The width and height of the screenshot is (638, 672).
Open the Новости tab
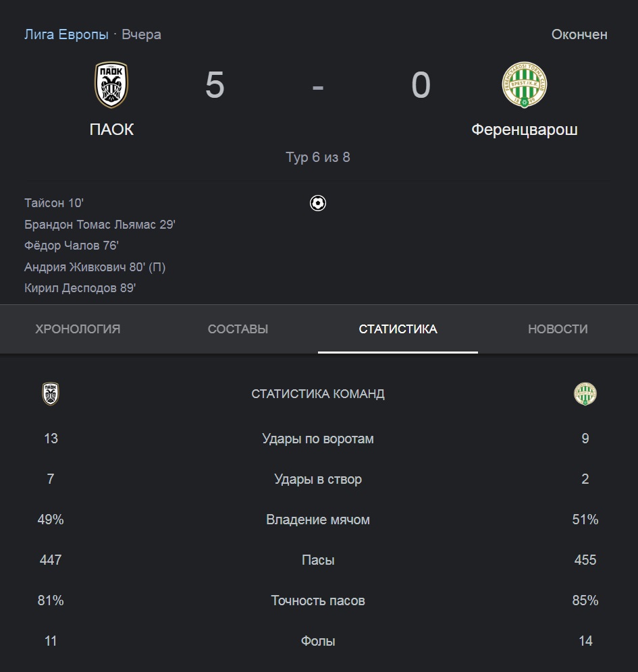pyautogui.click(x=558, y=329)
